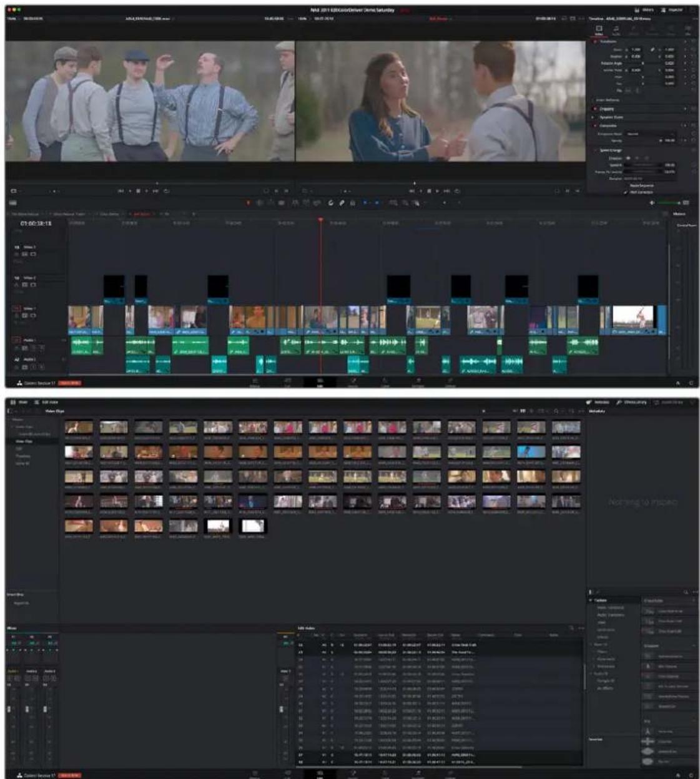Select the Edit page in bottom window
The width and height of the screenshot is (700, 779).
click(320, 773)
